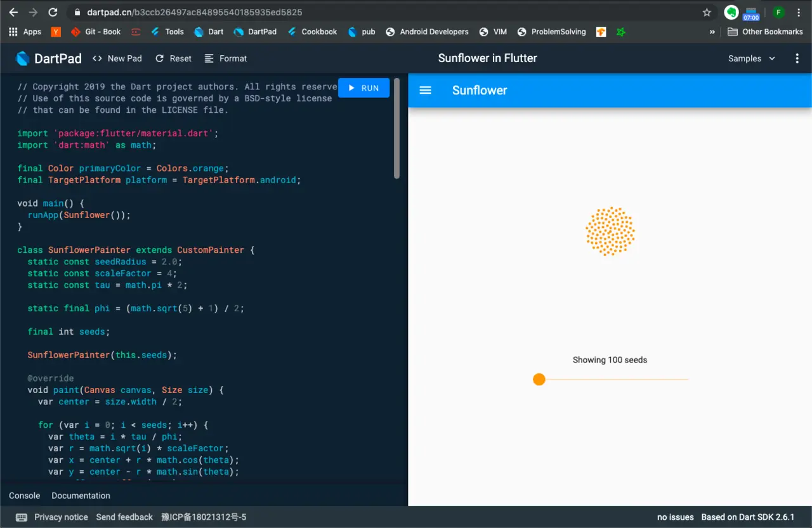Bookmark this page with the star icon

pyautogui.click(x=707, y=12)
